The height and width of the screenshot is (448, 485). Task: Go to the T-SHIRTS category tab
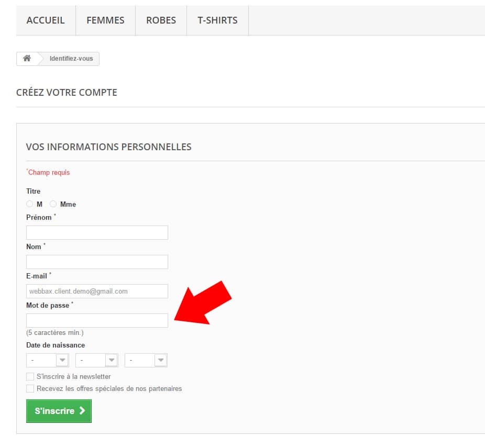coord(218,20)
